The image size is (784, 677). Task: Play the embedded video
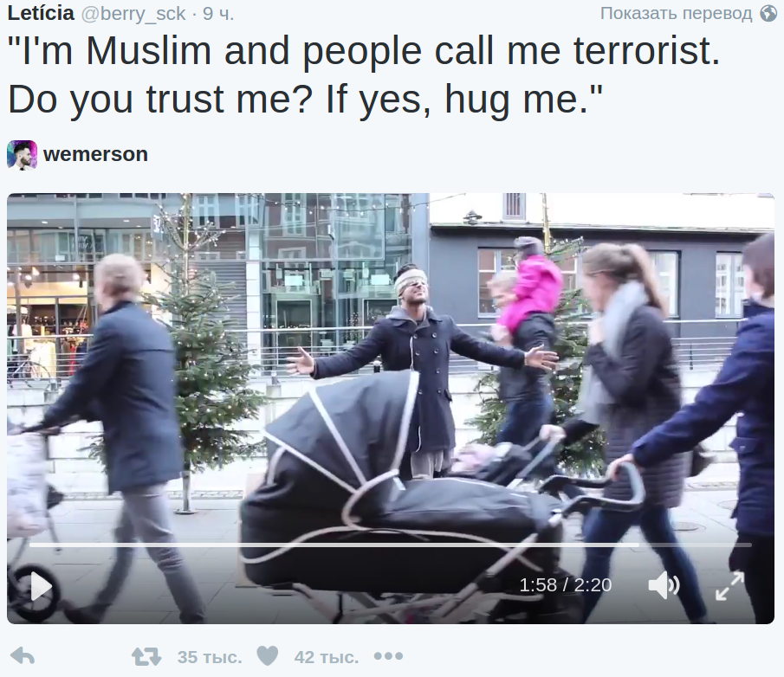click(x=42, y=587)
